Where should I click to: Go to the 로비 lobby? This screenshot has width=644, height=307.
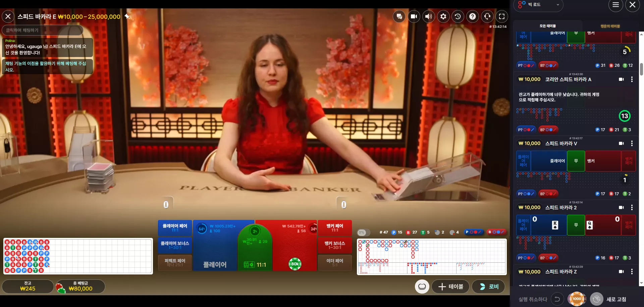[x=488, y=287]
